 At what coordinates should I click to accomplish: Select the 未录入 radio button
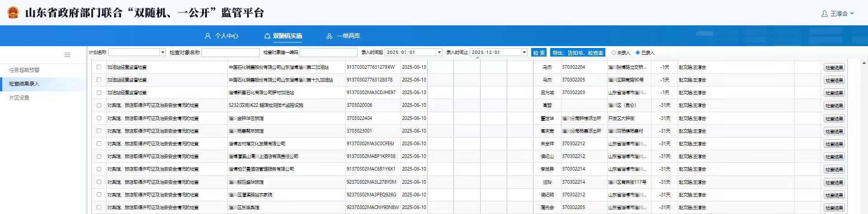613,52
